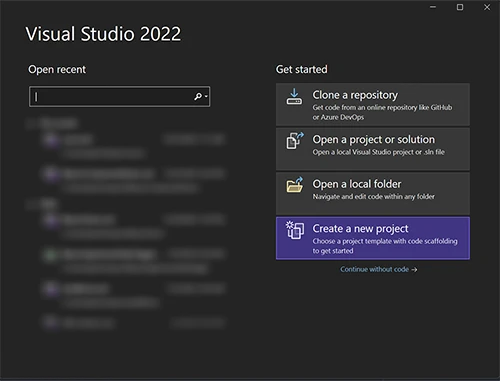The width and height of the screenshot is (500, 381).
Task: Click the 'Choose a project template' description text
Action: coord(385,246)
